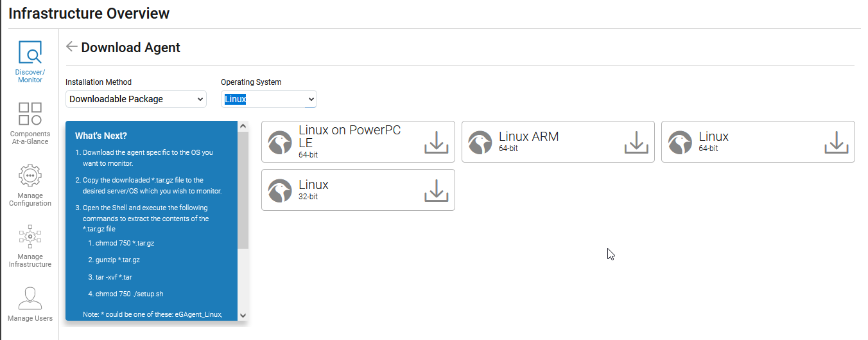Click the Linux 64-bit penguin logo
This screenshot has height=340, width=868.
click(x=680, y=143)
